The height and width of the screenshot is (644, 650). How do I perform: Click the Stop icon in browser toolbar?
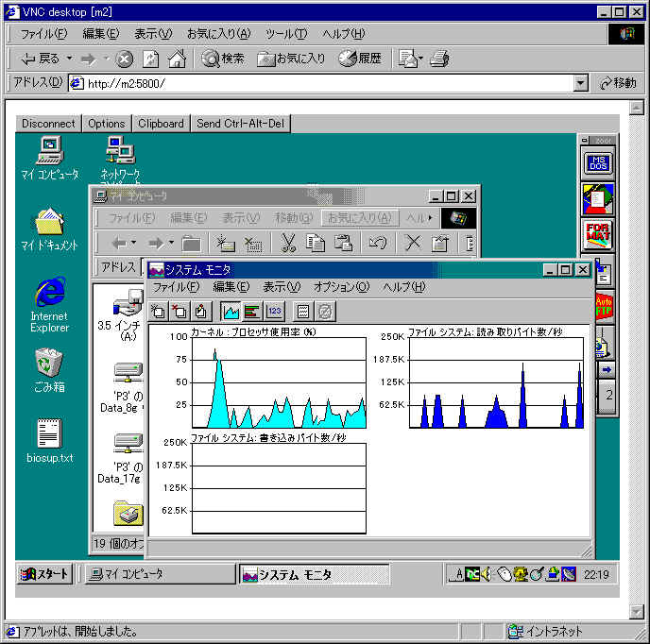pos(124,59)
